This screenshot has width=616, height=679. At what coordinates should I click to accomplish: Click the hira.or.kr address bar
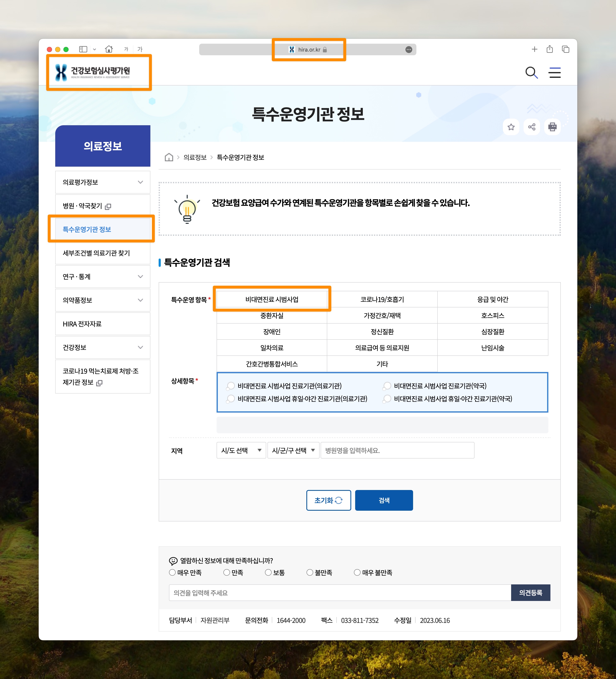(x=308, y=49)
